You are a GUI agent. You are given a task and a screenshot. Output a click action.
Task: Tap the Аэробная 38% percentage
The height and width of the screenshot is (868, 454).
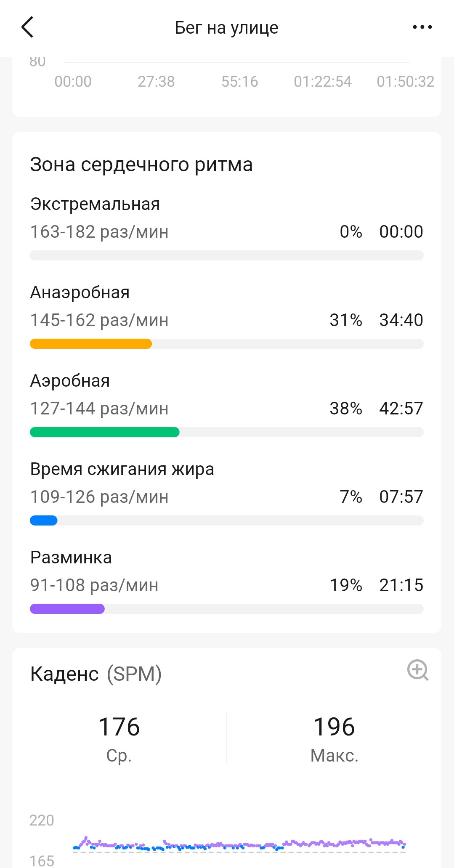point(346,408)
